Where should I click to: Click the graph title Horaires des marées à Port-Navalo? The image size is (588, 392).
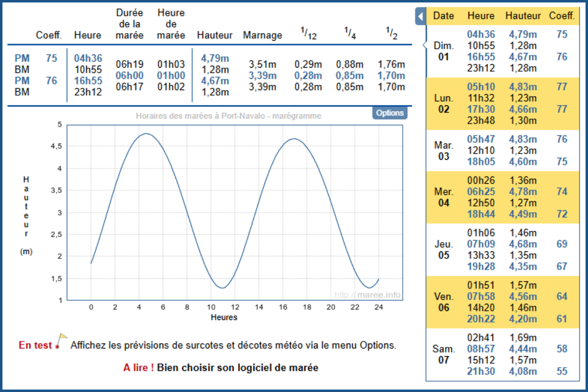pyautogui.click(x=228, y=116)
